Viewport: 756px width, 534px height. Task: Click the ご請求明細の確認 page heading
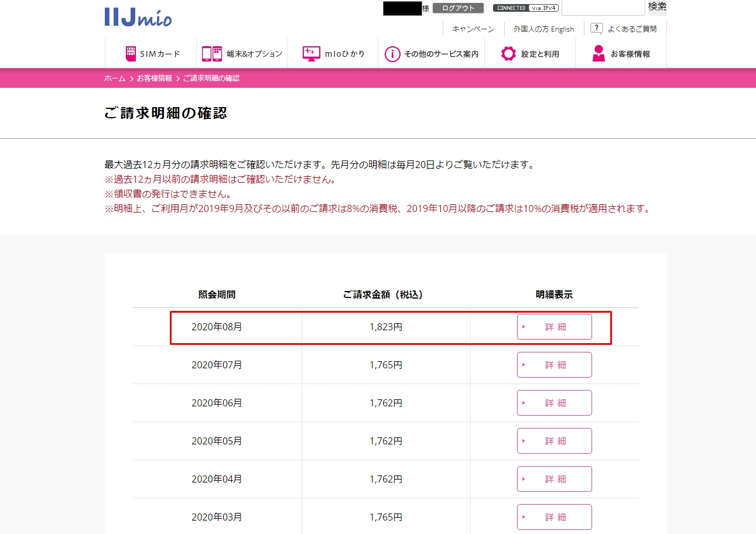166,113
